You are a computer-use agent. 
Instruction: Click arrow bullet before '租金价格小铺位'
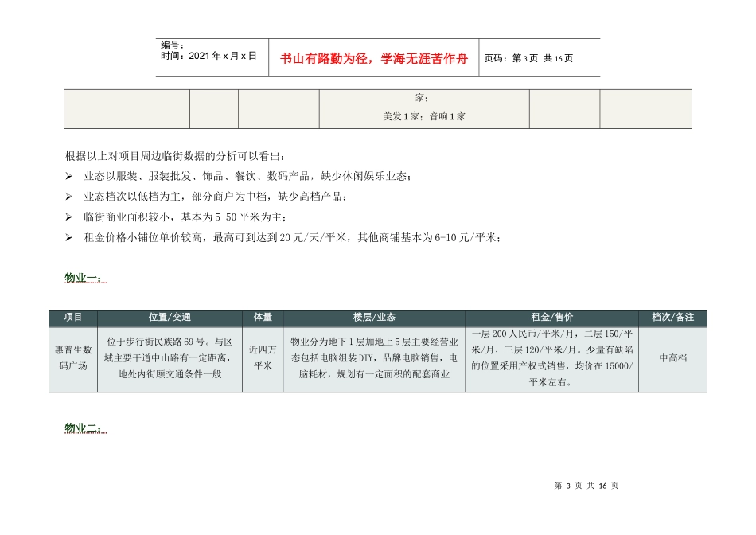[x=69, y=238]
